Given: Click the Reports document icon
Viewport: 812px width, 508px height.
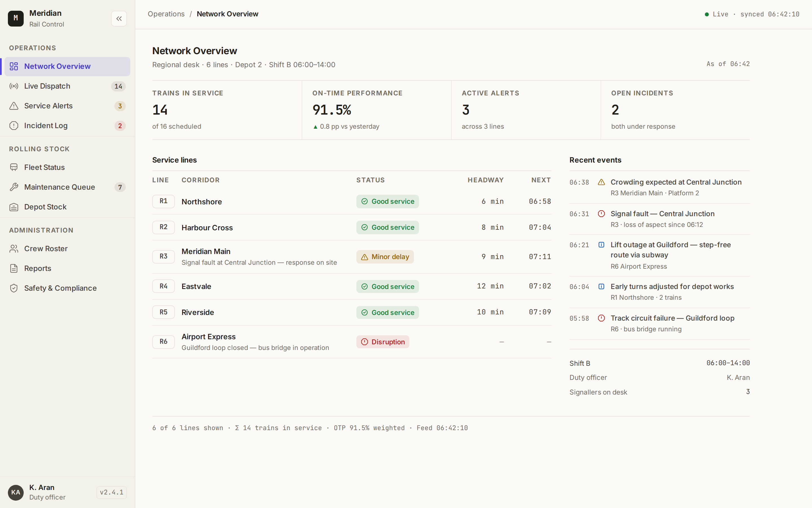Looking at the screenshot, I should 14,268.
